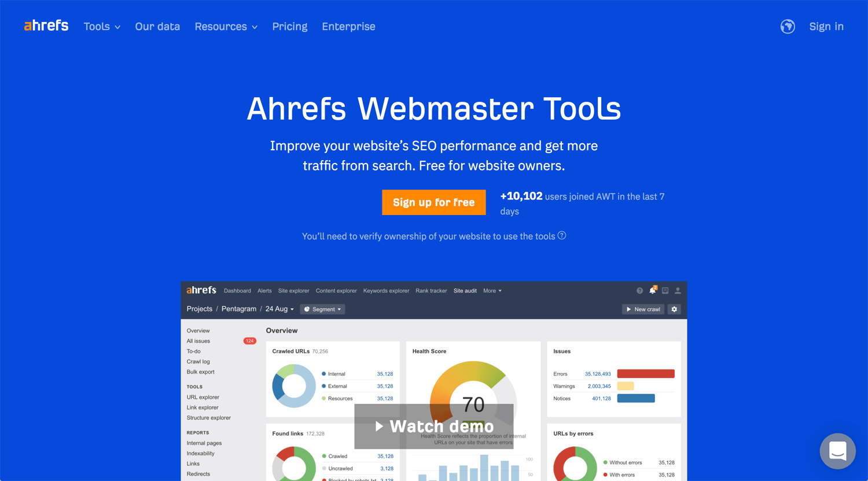Click the Without errors count

pyautogui.click(x=667, y=462)
